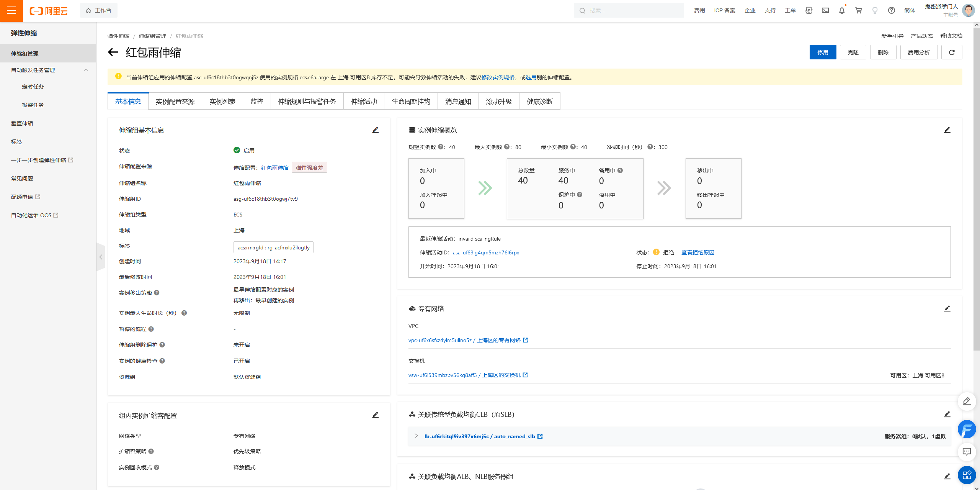The height and width of the screenshot is (490, 980).
Task: Click the 删除 button
Action: pos(883,52)
